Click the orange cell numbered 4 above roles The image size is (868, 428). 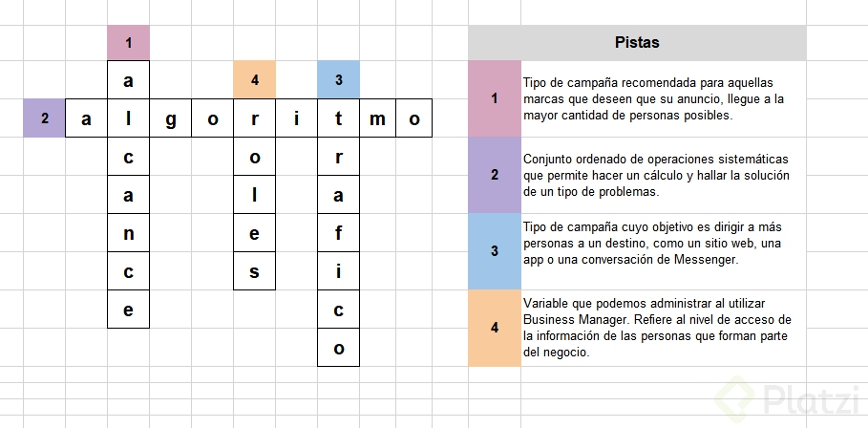(x=255, y=80)
